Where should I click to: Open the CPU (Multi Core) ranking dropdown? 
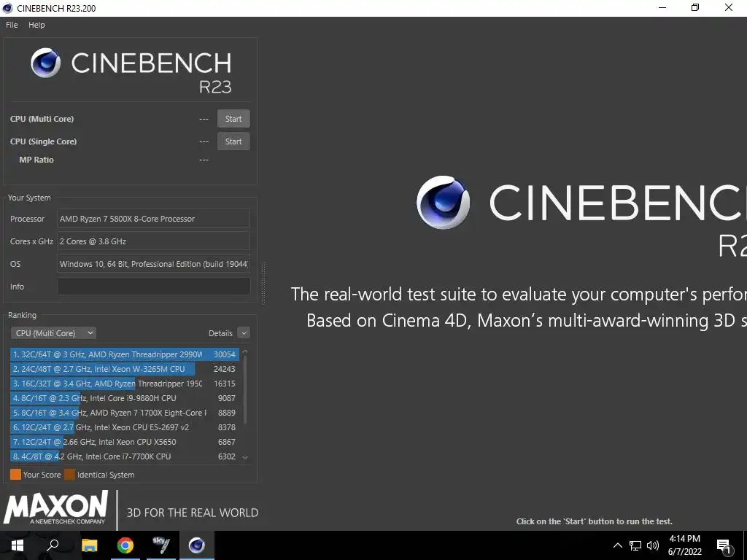[53, 333]
